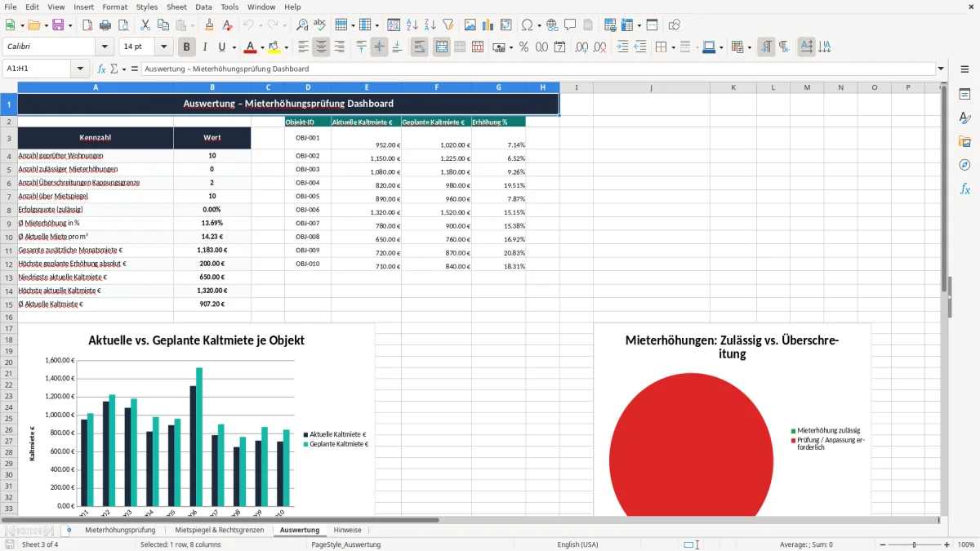Apply red font color swatch
Viewport: 980px width, 551px height.
(250, 47)
